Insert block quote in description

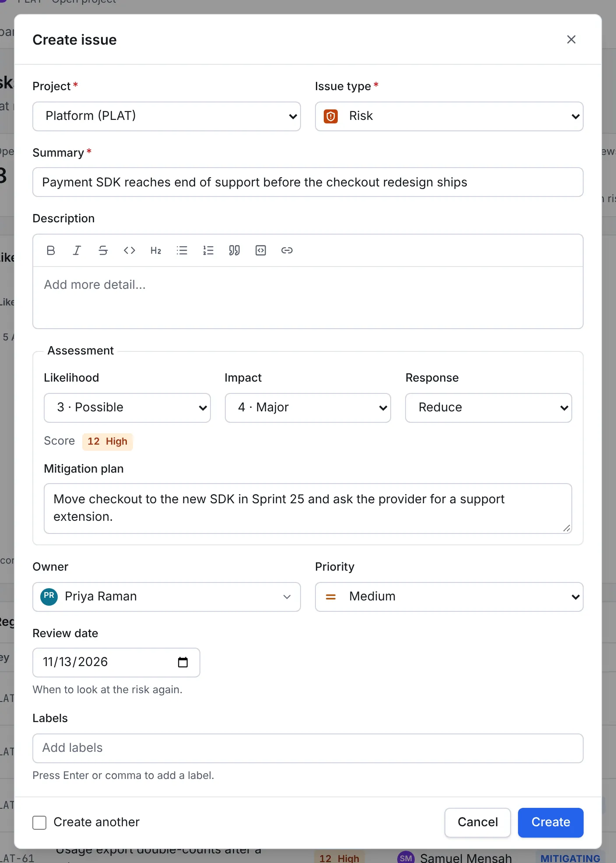point(234,250)
